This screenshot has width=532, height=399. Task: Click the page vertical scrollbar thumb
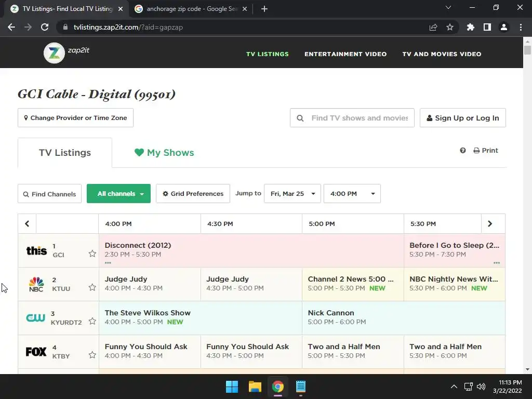pos(527,50)
